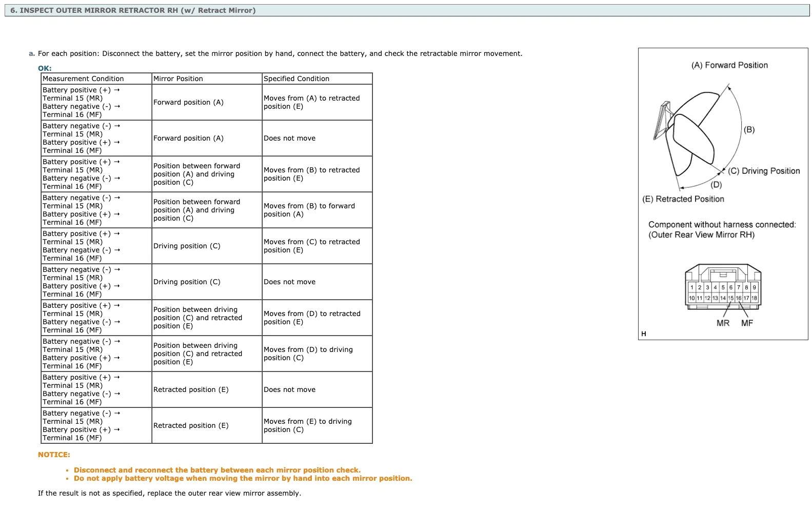Click pin 10 on the connector diagram
The image size is (812, 511).
coord(692,298)
